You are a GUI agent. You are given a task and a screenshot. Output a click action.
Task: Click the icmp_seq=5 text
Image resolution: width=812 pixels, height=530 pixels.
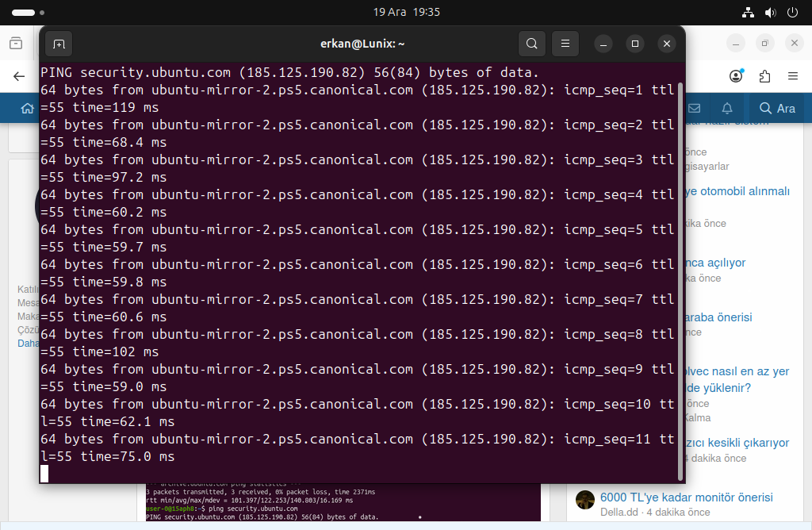pyautogui.click(x=603, y=229)
